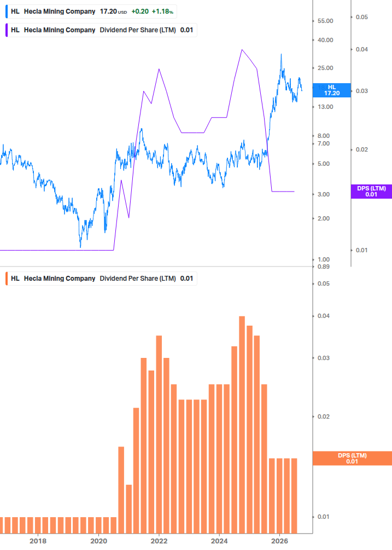Click the tallest orange bar near 2025

[x=242, y=425]
